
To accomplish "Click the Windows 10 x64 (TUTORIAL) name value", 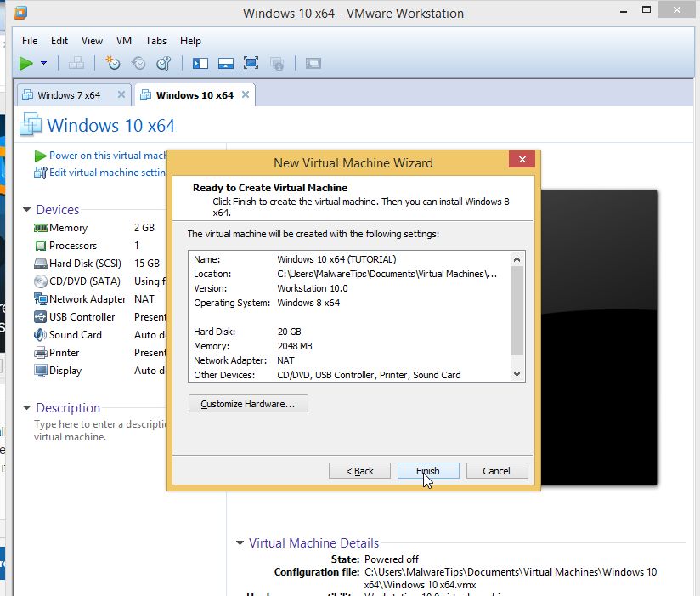I will pyautogui.click(x=336, y=259).
